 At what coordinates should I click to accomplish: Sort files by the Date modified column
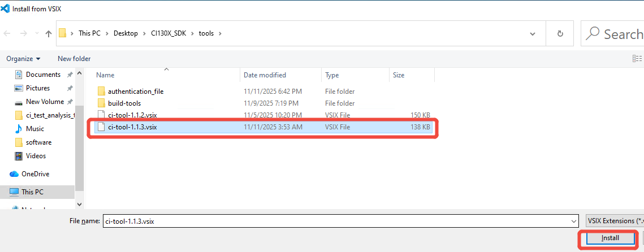point(265,75)
